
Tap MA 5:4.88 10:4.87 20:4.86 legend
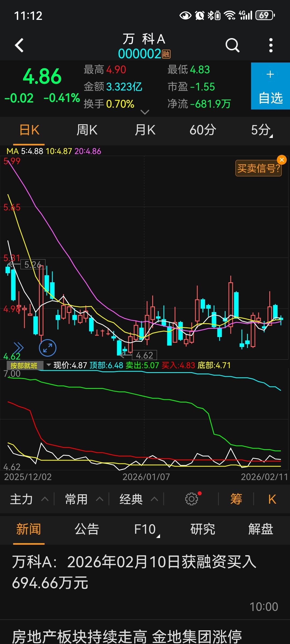coord(54,151)
